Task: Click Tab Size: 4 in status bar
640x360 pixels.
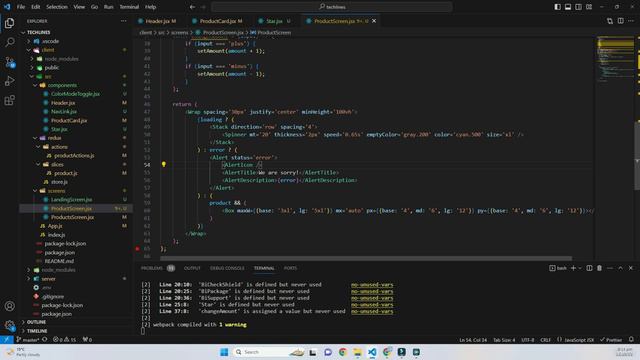Action: (x=504, y=340)
